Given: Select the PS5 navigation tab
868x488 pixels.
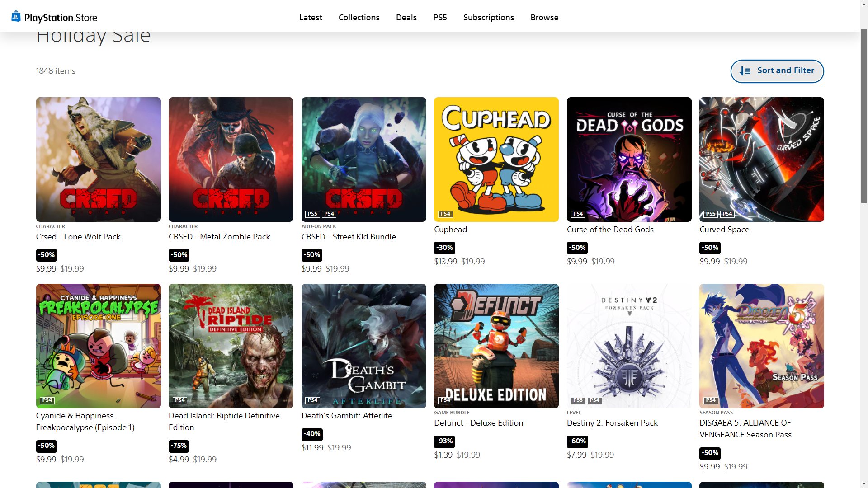Looking at the screenshot, I should (439, 17).
